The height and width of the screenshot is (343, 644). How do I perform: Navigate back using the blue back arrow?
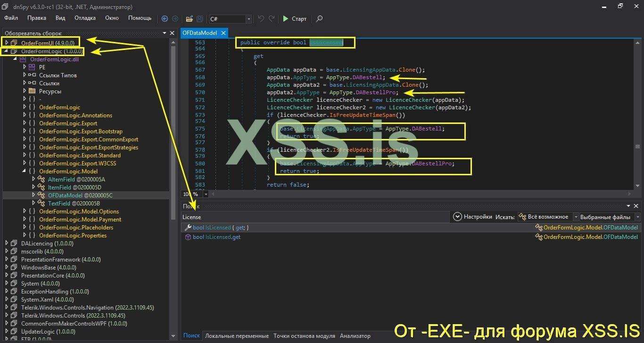[x=165, y=18]
